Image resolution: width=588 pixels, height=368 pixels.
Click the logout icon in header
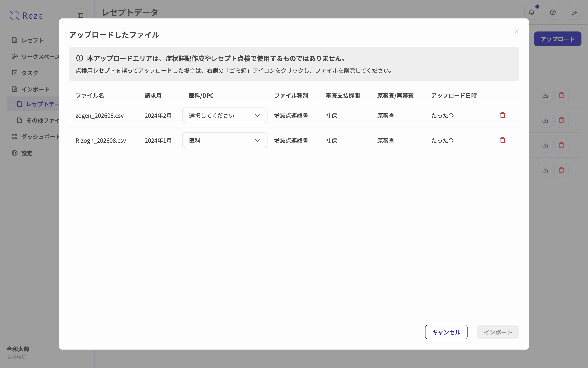[x=574, y=12]
